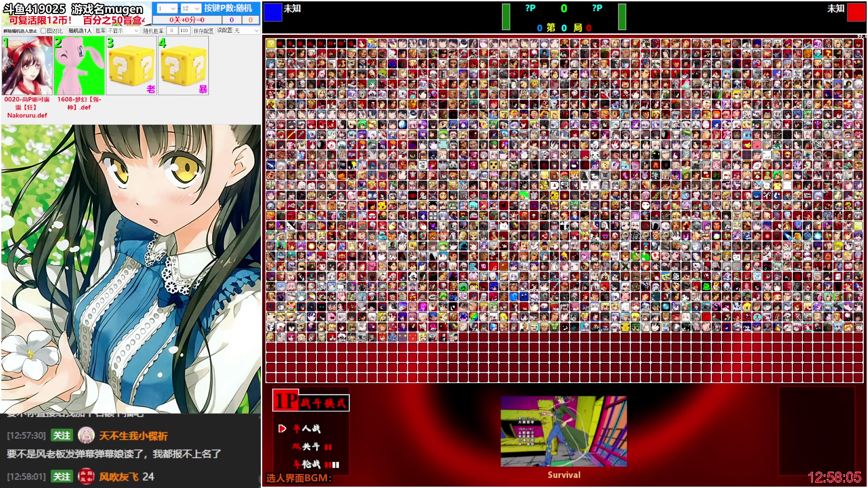Expand the 胜率 dropdown showing 不显示

coord(123,31)
